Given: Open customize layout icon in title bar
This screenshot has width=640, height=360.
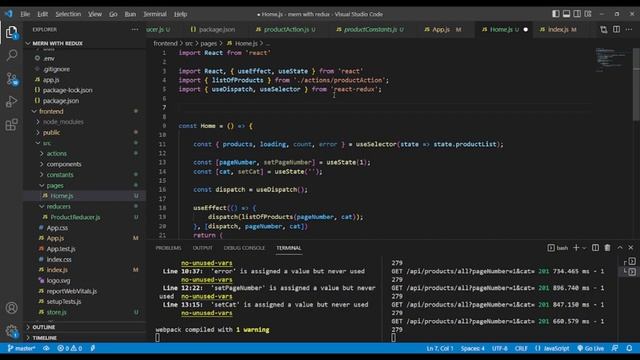Looking at the screenshot, I should pyautogui.click(x=588, y=14).
